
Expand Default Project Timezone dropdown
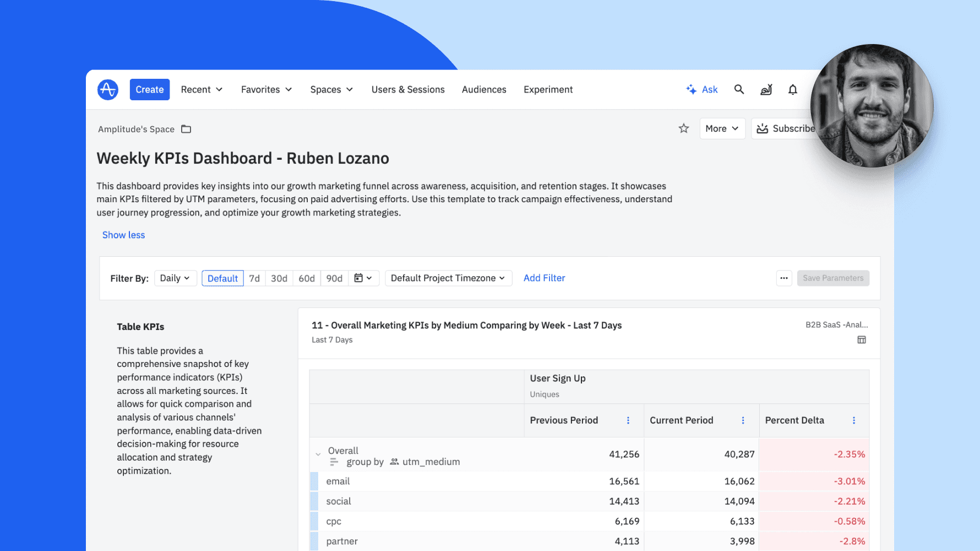(448, 278)
